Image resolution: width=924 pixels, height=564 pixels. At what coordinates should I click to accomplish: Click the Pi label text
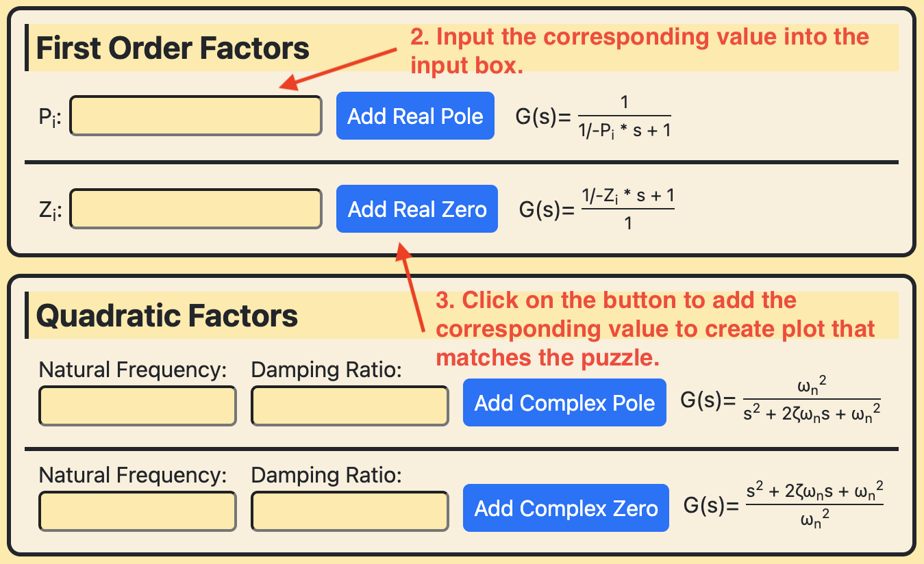pos(50,118)
